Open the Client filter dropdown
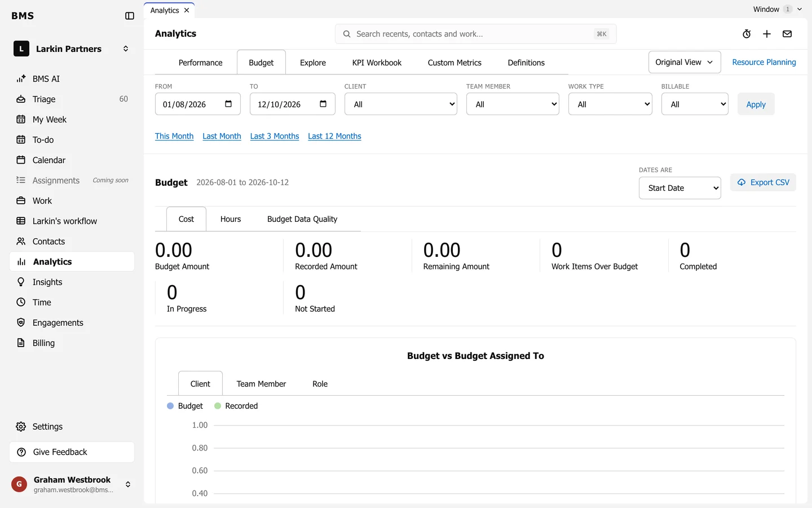 401,104
